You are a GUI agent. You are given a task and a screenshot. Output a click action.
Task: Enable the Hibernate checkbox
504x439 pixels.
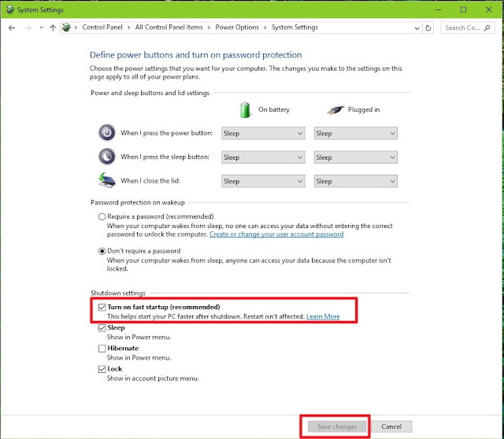[x=102, y=349]
